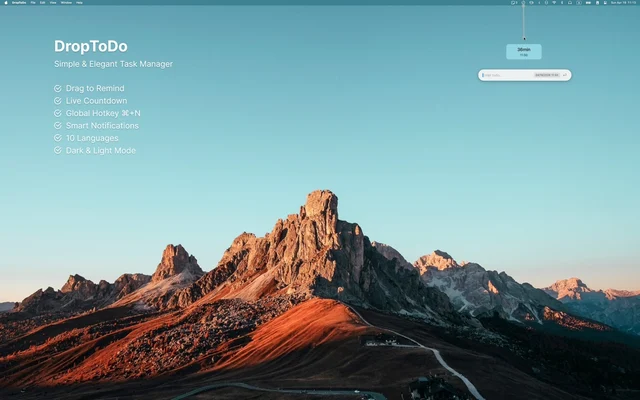This screenshot has height=400, width=640.
Task: Click the "Smart Notifications" feature line
Action: (x=96, y=126)
